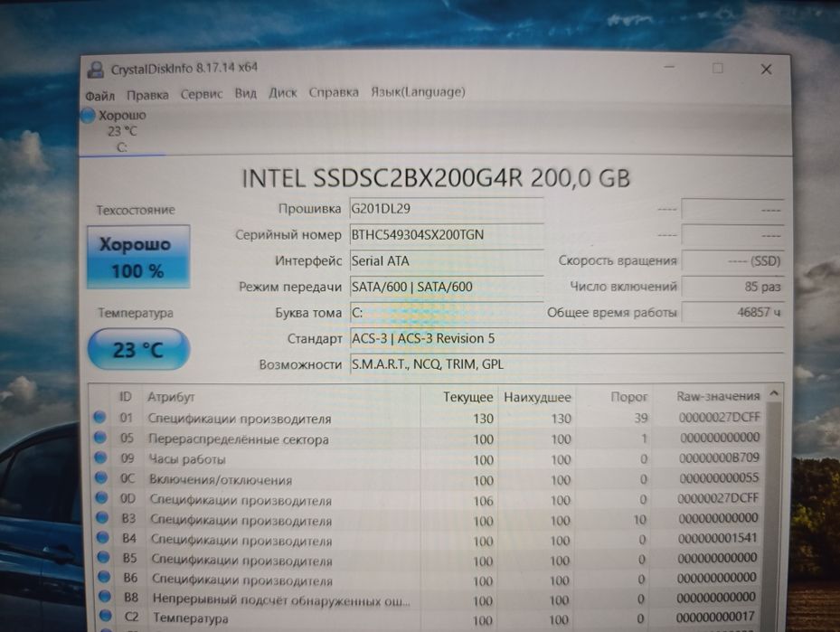Click the blue status dot in row B5
The width and height of the screenshot is (840, 632).
[x=103, y=558]
